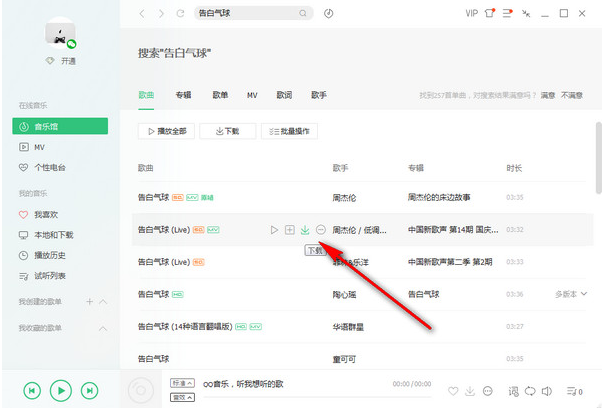Image resolution: width=615 pixels, height=411 pixels.
Task: Open 我喜欢 favorites list
Action: [38, 215]
